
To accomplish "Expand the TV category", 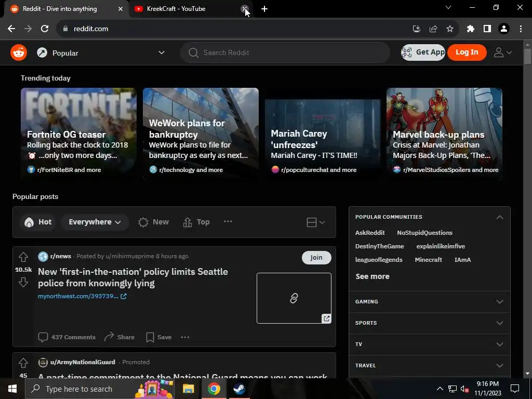I will pyautogui.click(x=429, y=344).
